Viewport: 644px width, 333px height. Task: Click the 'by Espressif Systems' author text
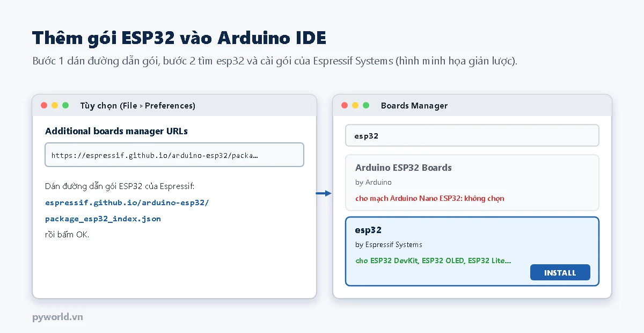coord(389,245)
